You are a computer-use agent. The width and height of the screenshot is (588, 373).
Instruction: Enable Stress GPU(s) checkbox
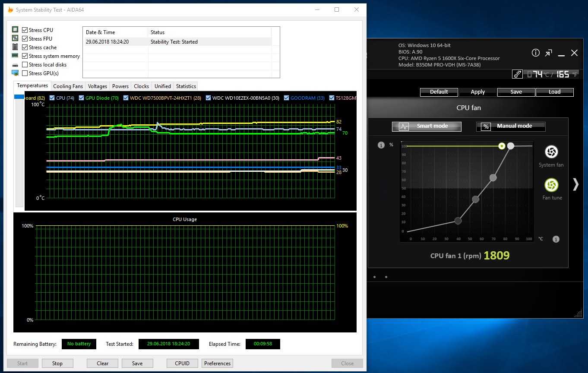25,73
